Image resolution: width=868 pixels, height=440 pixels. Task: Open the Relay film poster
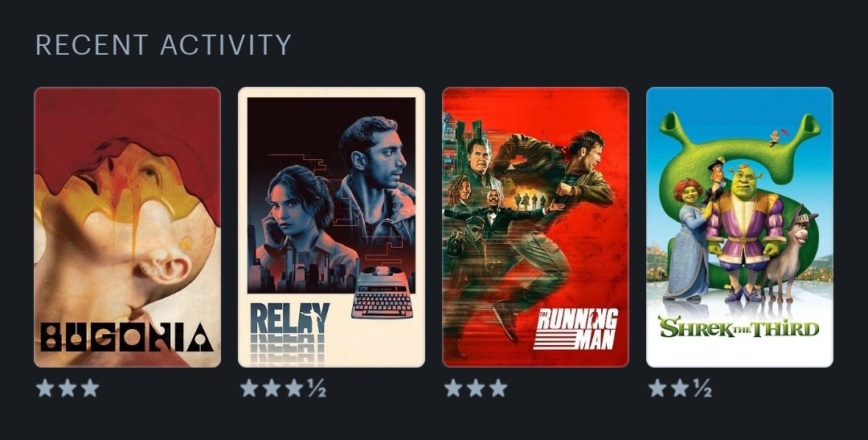[331, 227]
